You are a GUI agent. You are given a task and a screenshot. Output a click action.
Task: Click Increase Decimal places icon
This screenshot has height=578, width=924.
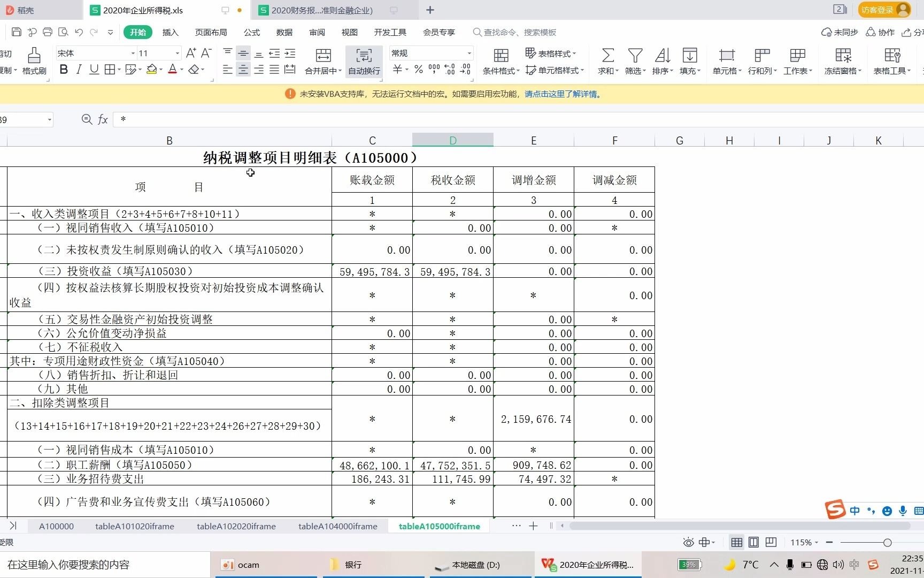pos(450,70)
